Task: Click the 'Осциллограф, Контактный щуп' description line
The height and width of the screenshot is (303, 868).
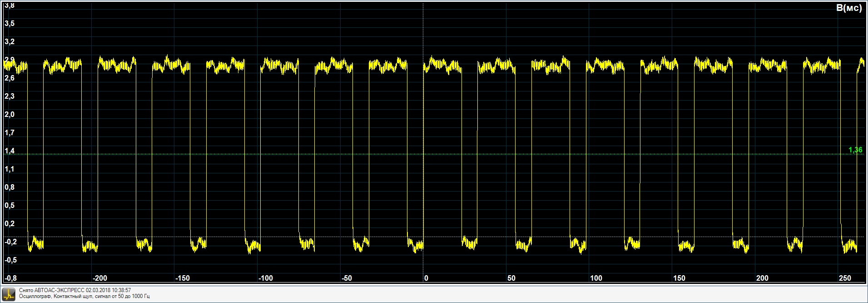Action: (x=84, y=297)
